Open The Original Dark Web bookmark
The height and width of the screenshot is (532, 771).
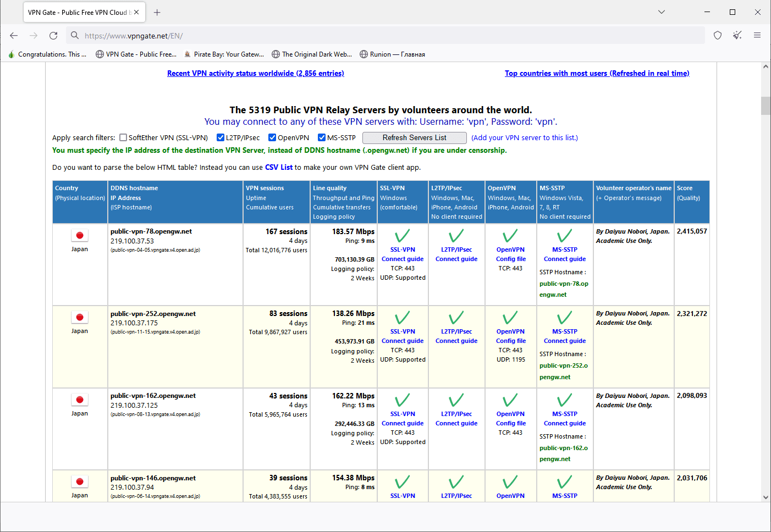311,54
